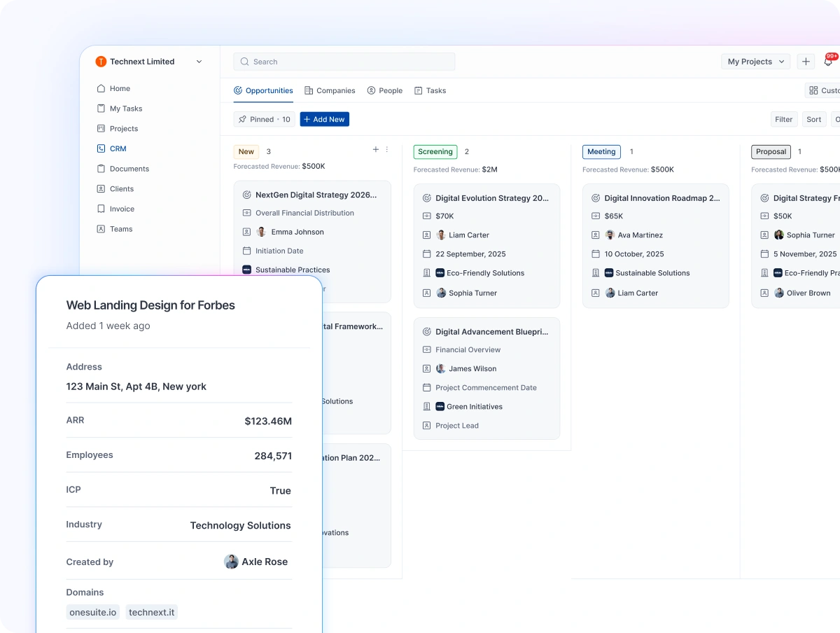Click calendar icon beside Initiation Date
The width and height of the screenshot is (840, 633).
[246, 251]
